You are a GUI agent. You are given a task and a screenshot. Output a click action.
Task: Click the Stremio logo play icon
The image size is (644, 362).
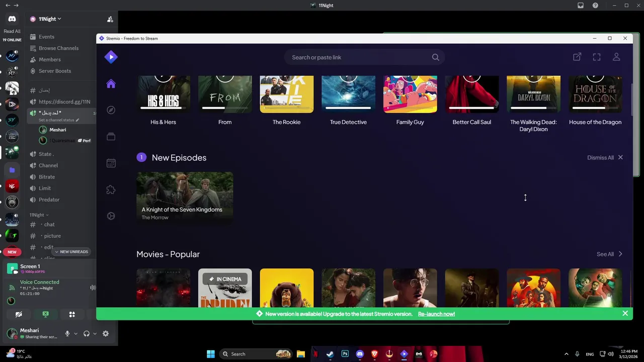pyautogui.click(x=111, y=57)
